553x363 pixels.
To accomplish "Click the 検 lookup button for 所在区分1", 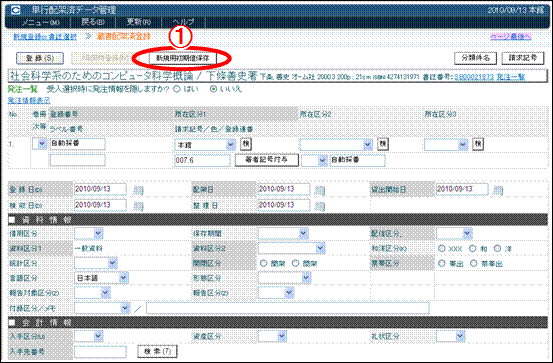I will [246, 144].
